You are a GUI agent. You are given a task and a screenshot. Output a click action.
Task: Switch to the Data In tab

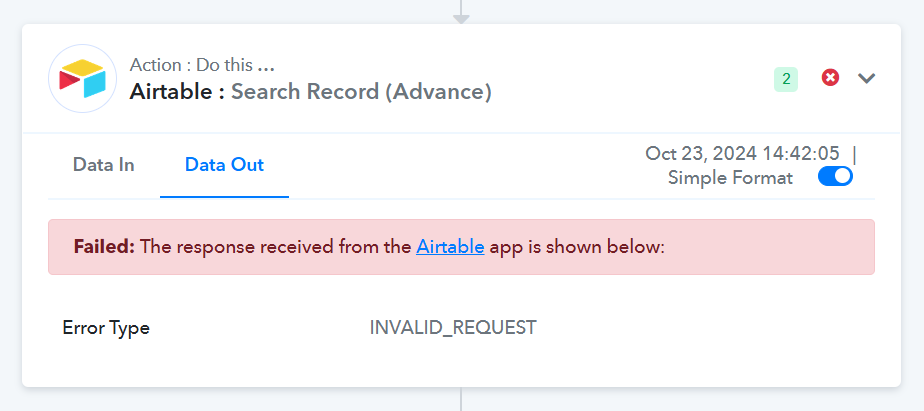click(103, 165)
